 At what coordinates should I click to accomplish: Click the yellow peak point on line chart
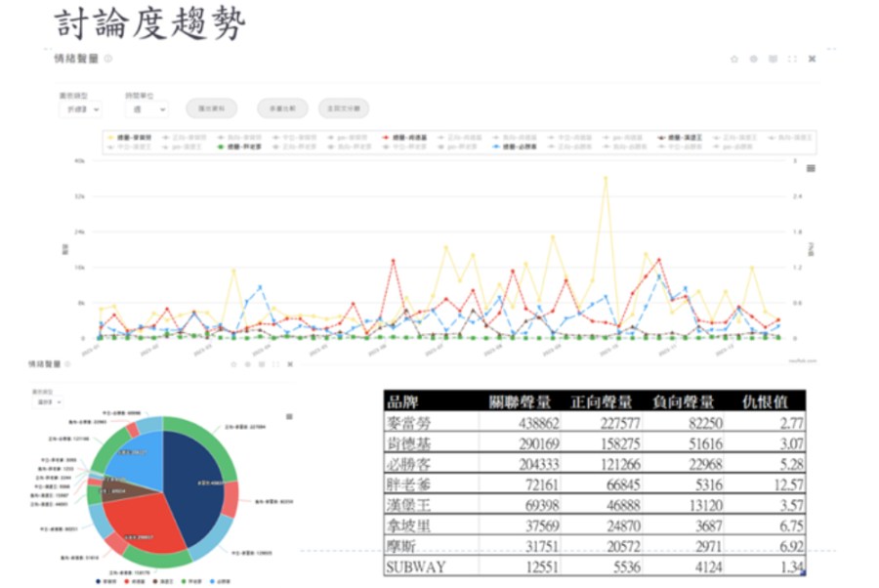(x=606, y=178)
